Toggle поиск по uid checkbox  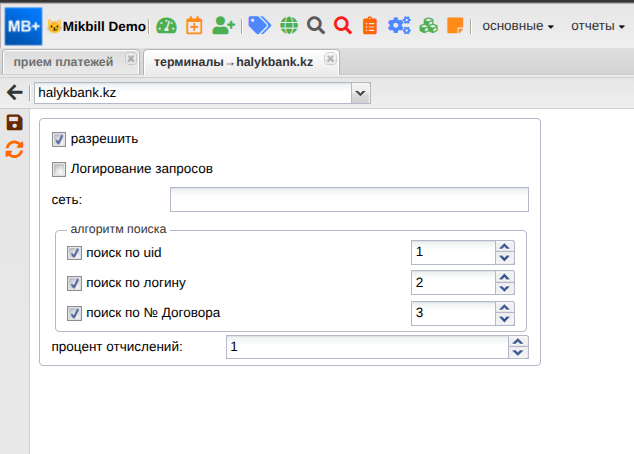click(x=74, y=253)
